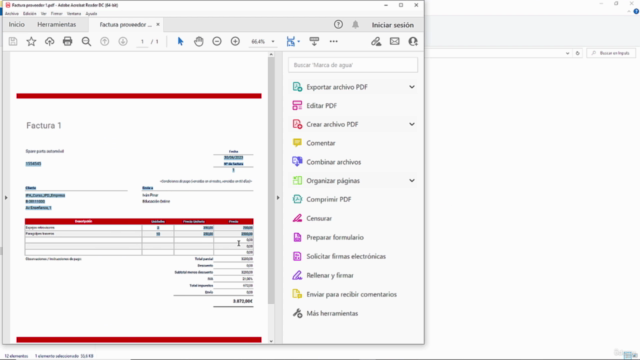Open the more tools ellipsis
The image size is (640, 360).
point(333,41)
